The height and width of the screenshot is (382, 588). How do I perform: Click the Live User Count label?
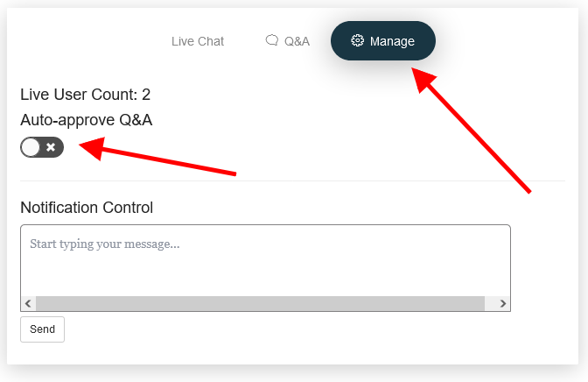tap(79, 95)
